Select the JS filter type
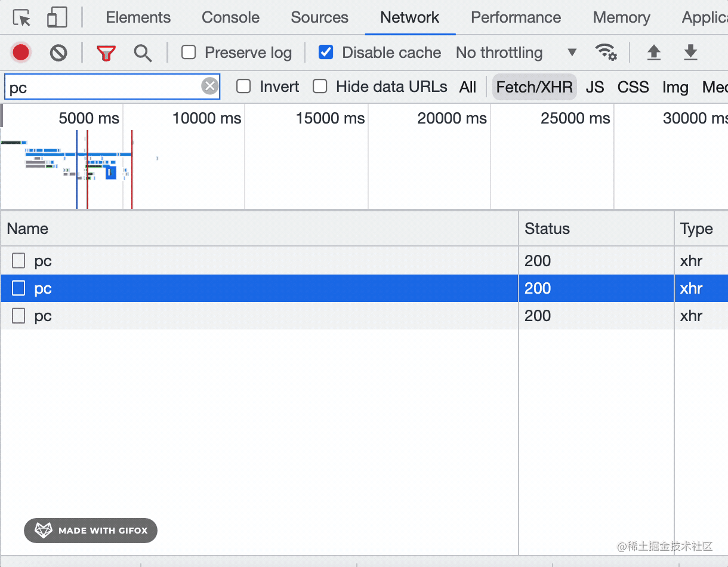The image size is (728, 567). 594,87
